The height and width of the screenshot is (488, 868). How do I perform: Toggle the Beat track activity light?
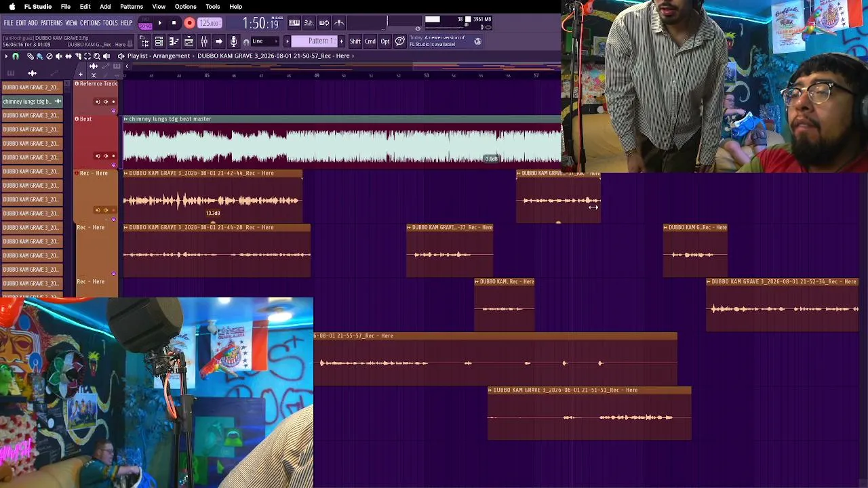(x=113, y=163)
